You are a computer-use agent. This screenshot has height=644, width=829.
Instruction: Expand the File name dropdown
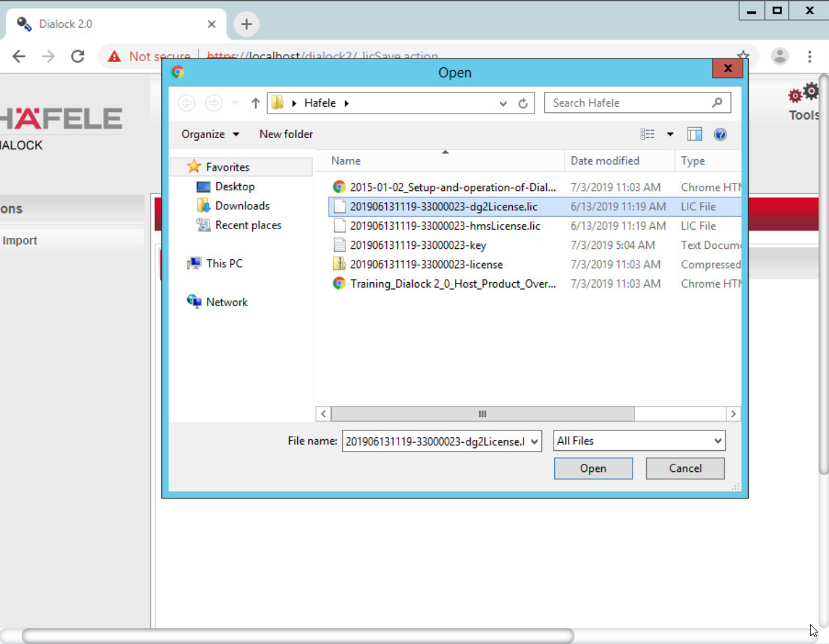pyautogui.click(x=535, y=441)
